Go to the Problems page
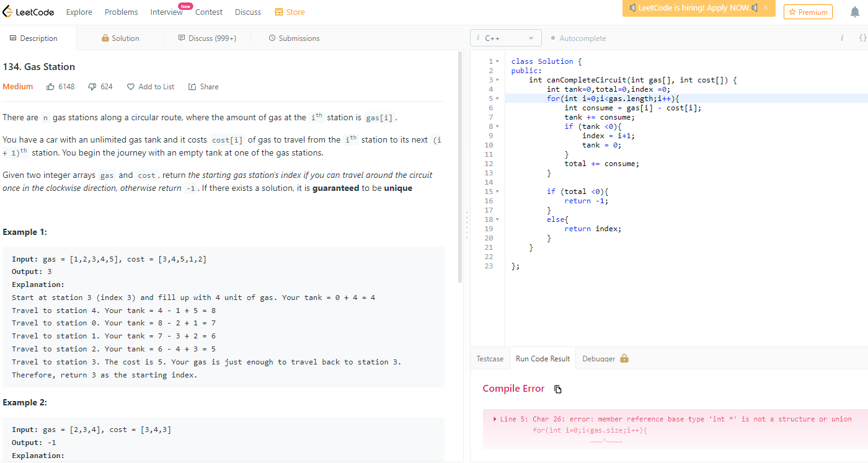 [x=122, y=12]
